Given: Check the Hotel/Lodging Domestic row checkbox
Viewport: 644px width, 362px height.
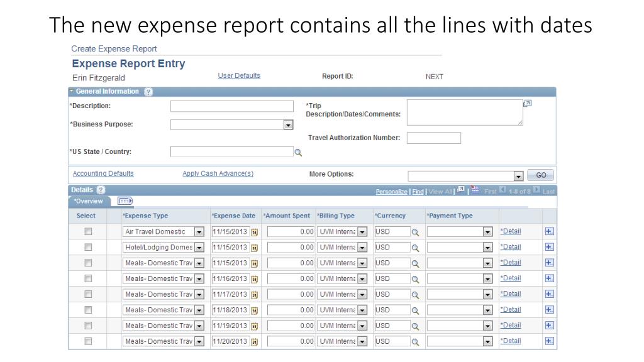Looking at the screenshot, I should click(88, 247).
